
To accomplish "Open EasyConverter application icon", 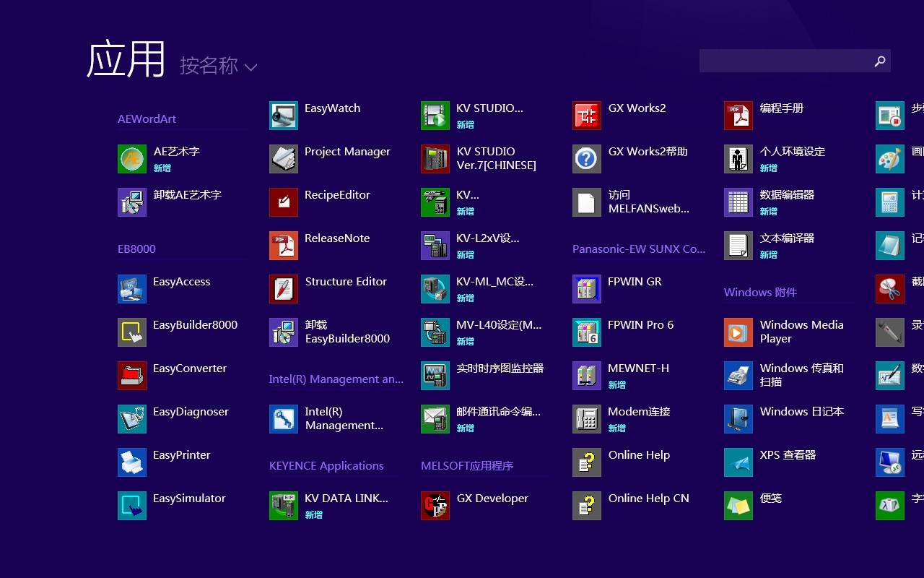I will click(x=132, y=376).
